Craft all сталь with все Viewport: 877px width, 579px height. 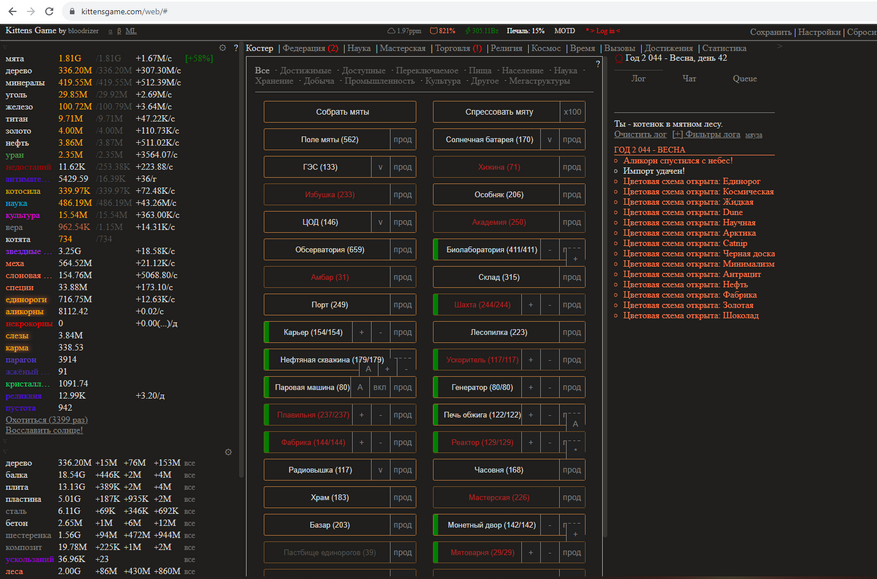click(x=190, y=511)
